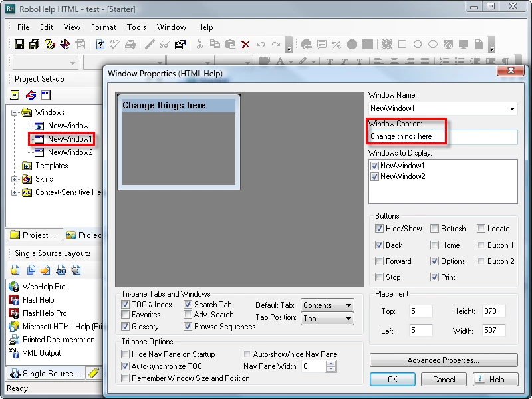
Task: Click the new window icon under Project Set-up
Action: tap(46, 95)
